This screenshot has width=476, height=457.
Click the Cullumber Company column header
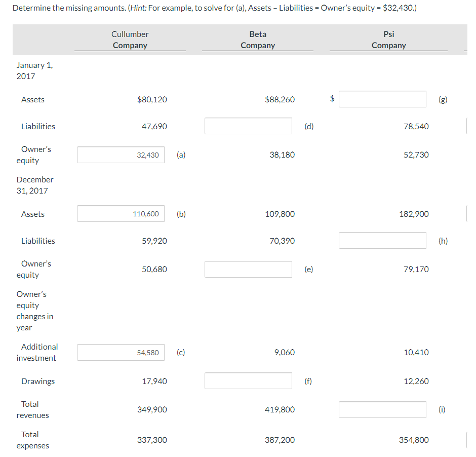(x=130, y=40)
